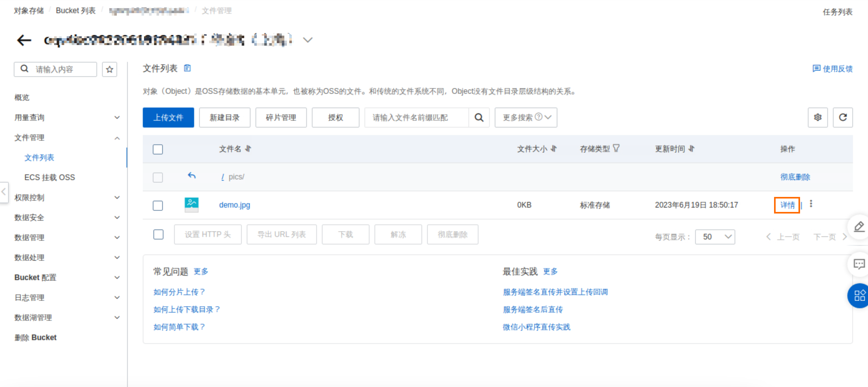
Task: Click the 上传文件 button
Action: [168, 118]
